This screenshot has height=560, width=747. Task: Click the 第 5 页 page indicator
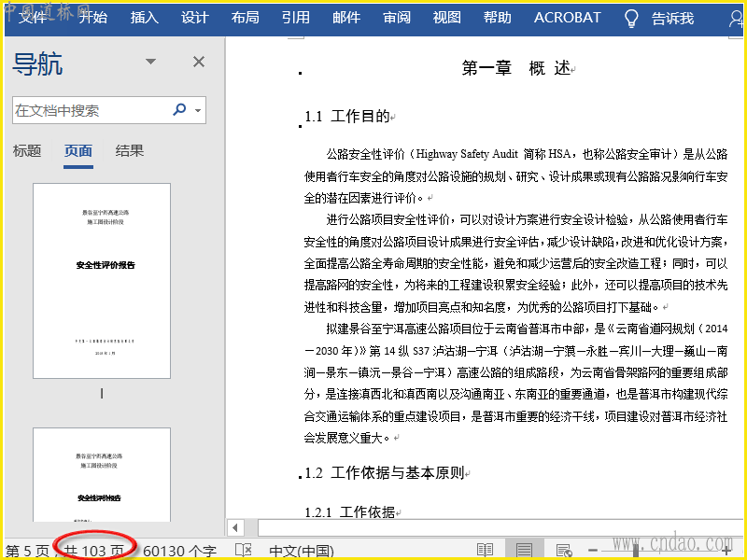point(27,552)
